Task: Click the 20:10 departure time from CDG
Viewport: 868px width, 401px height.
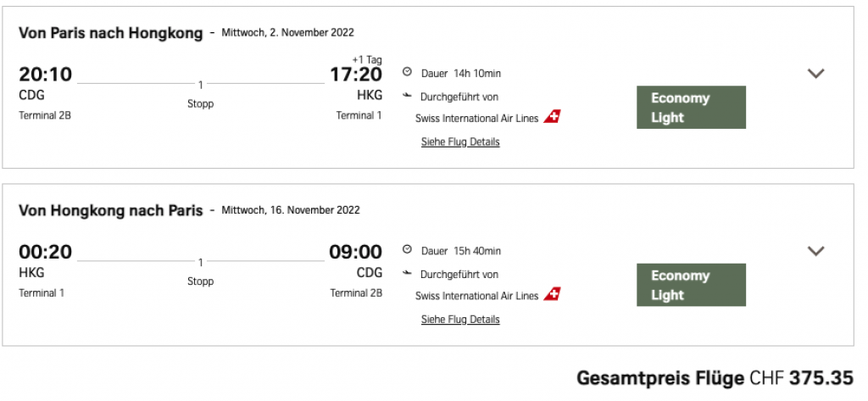Action: (46, 75)
